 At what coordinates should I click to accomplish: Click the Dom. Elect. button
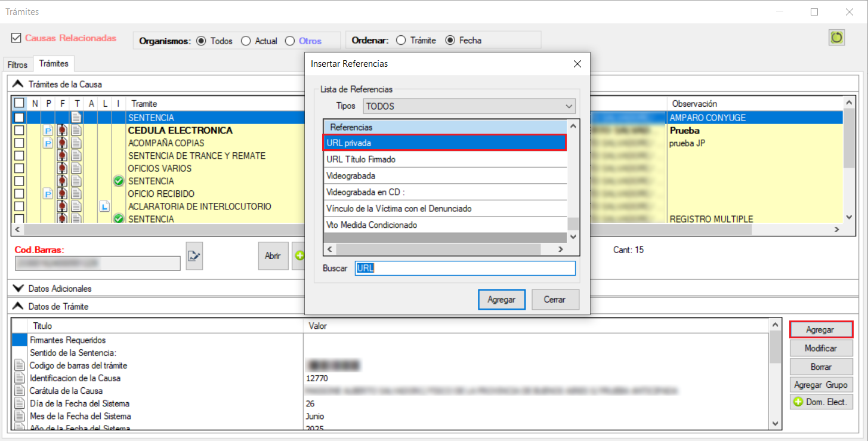[x=821, y=402]
